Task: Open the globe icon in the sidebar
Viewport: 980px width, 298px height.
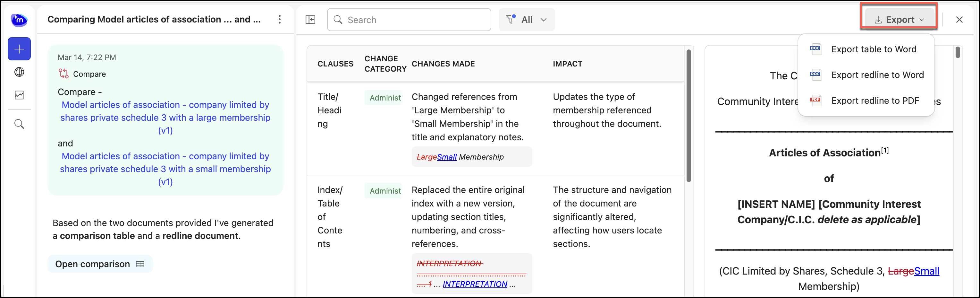Action: [19, 72]
